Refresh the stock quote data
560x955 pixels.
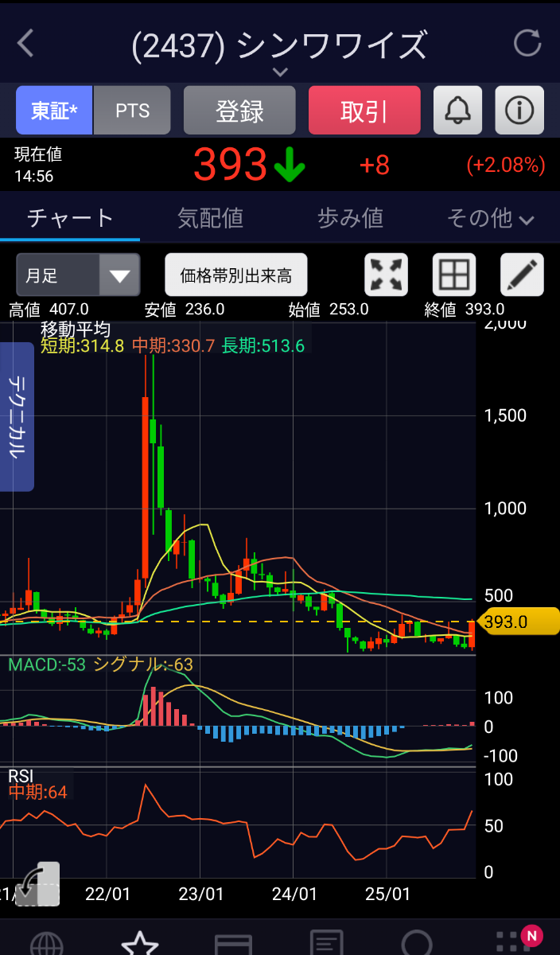click(x=527, y=43)
